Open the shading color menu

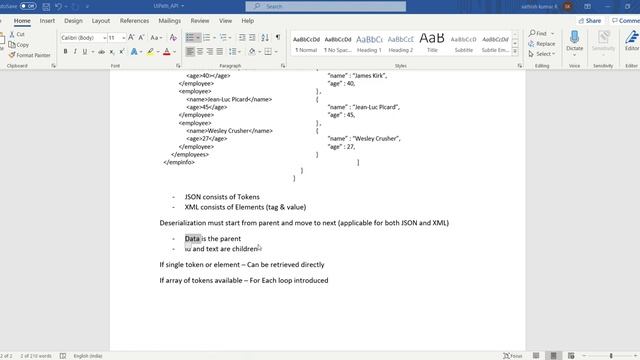(x=260, y=52)
